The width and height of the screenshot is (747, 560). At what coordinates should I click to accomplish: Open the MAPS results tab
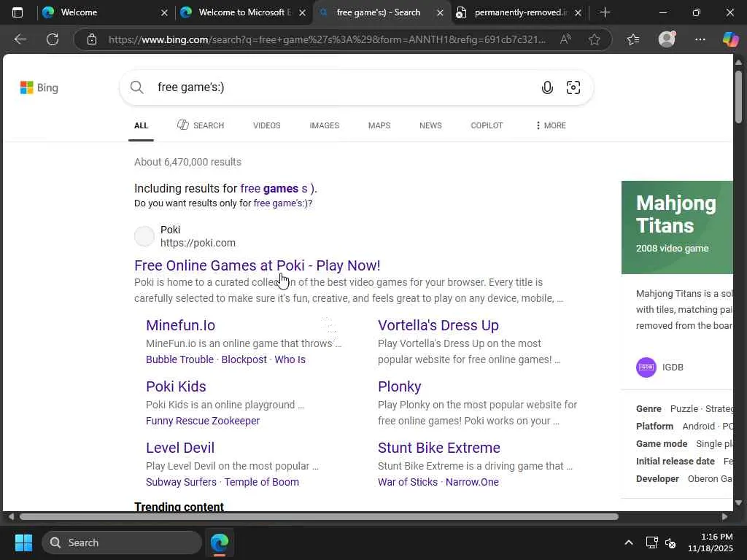click(x=379, y=125)
